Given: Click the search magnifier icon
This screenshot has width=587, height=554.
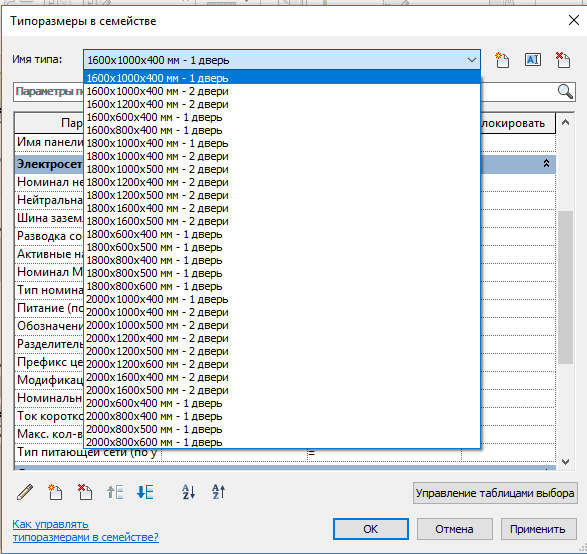Looking at the screenshot, I should [565, 91].
